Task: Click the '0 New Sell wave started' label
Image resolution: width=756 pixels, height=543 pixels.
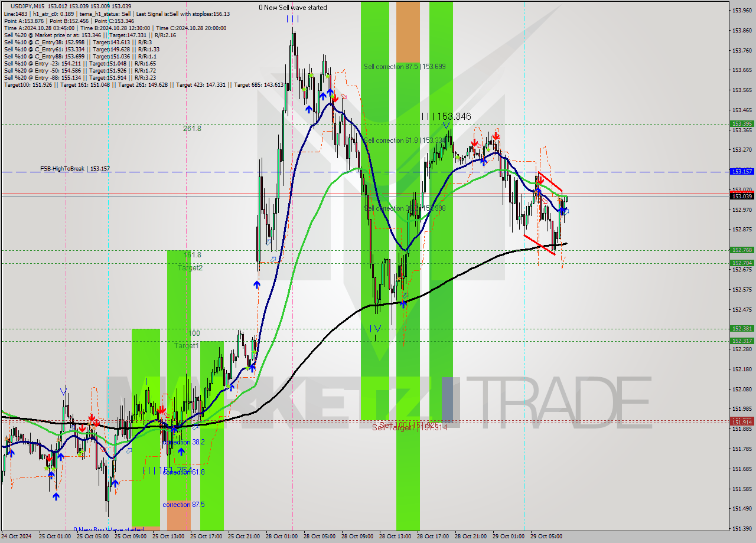Action: click(293, 7)
